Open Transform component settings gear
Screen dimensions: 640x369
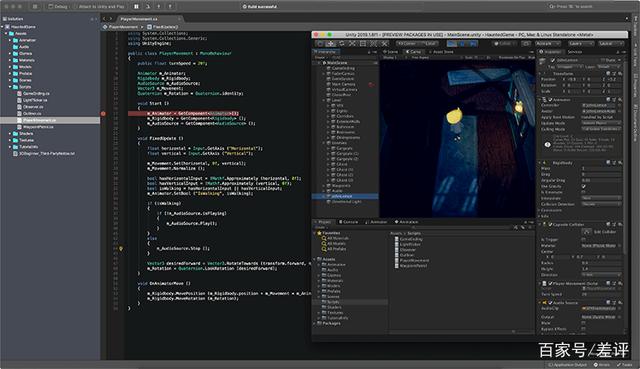coord(620,73)
